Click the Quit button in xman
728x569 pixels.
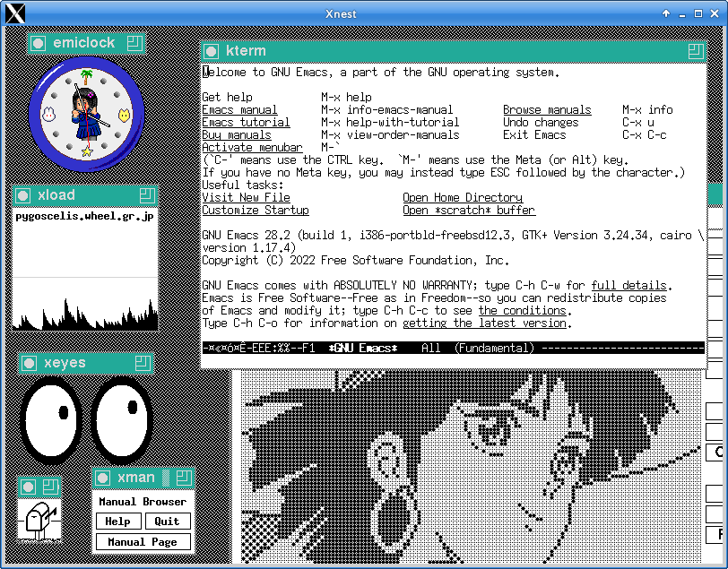click(167, 522)
